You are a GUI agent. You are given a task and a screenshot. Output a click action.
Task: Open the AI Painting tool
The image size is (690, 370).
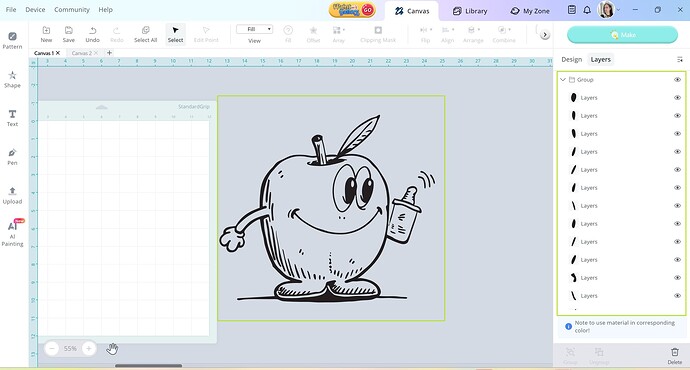point(12,233)
